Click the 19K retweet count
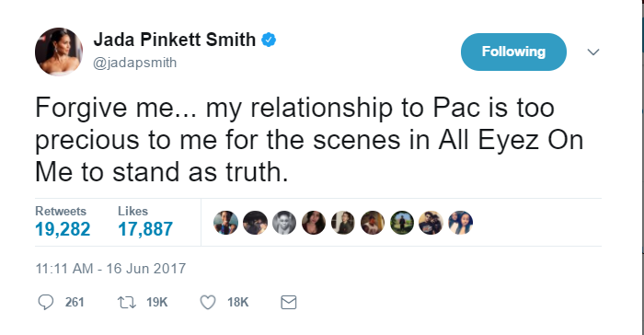The image size is (644, 335). (x=157, y=303)
